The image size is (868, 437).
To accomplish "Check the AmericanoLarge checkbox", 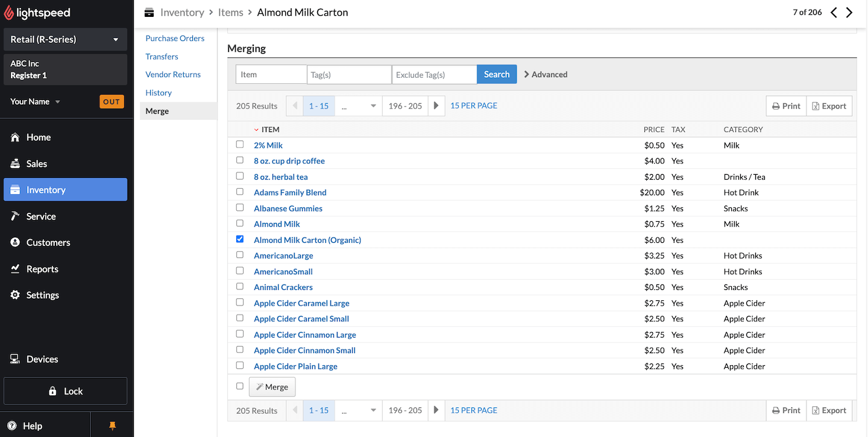I will [x=240, y=255].
